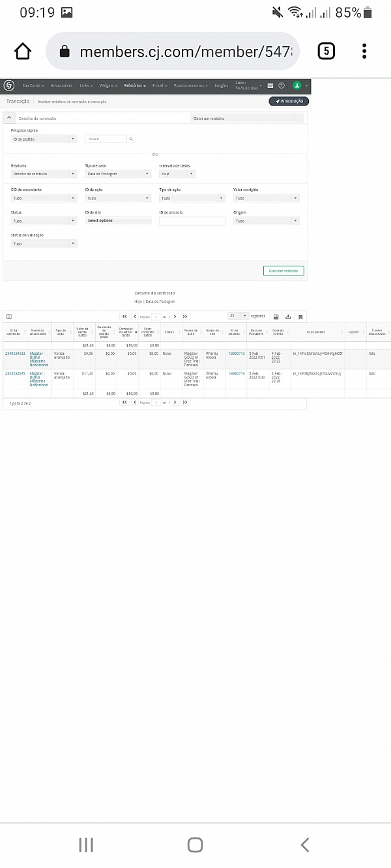Click the download report icon
391x868 pixels.
[288, 316]
